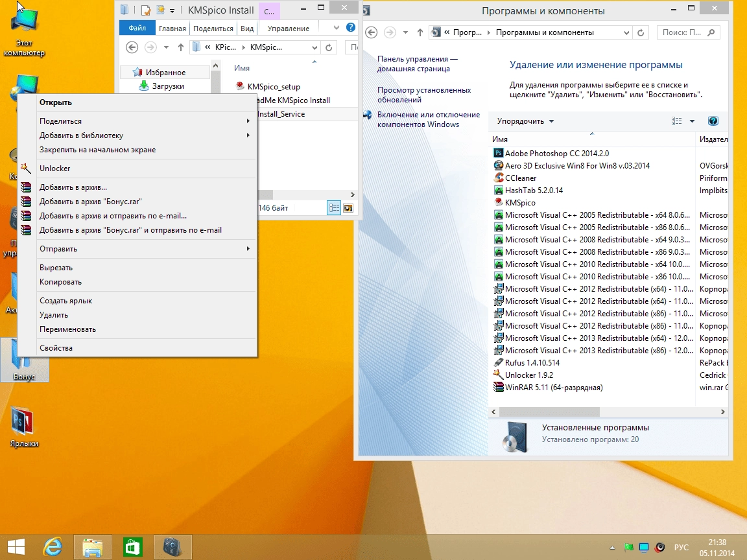Open the Поделиться ribbon tab

213,28
